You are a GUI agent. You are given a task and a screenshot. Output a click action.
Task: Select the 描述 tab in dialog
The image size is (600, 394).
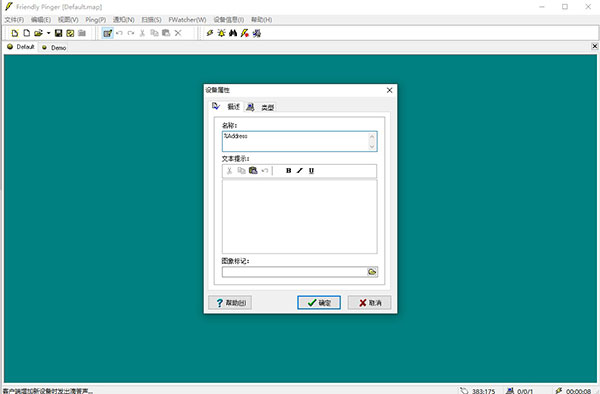coord(226,106)
